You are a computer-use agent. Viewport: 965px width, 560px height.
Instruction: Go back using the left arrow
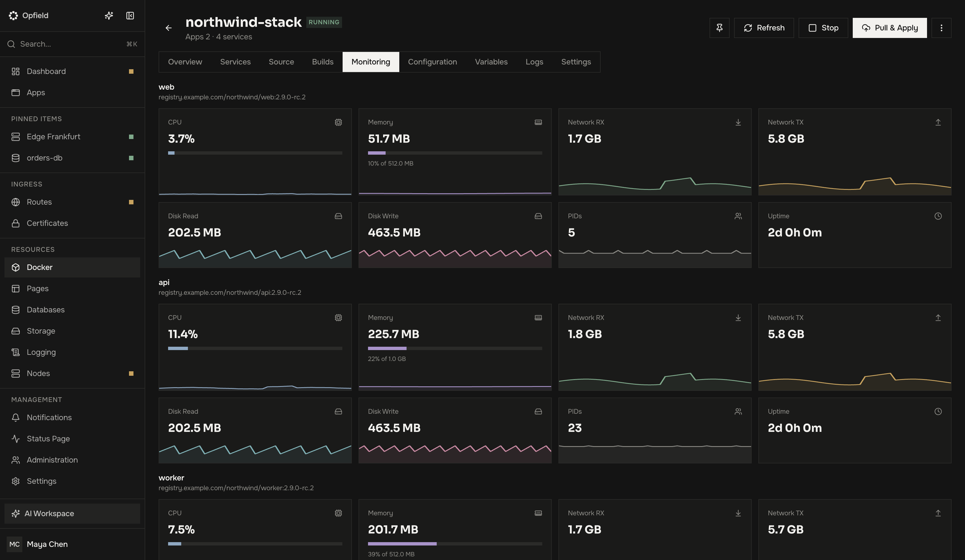(168, 28)
